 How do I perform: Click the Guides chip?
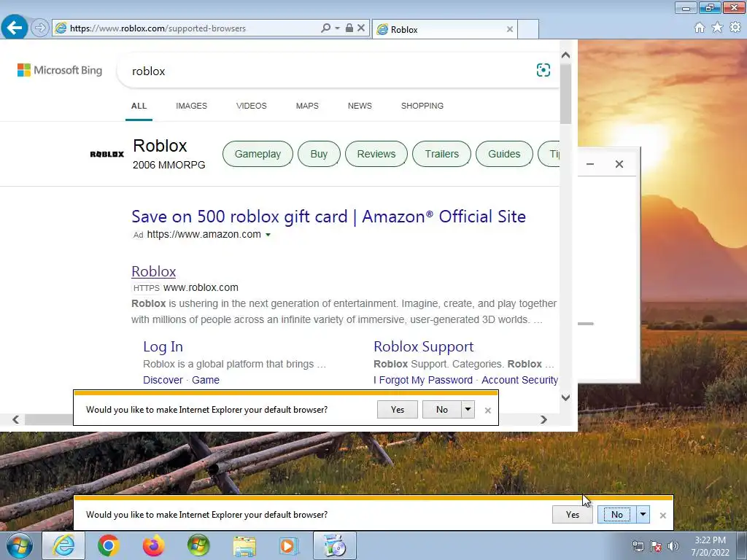pos(504,154)
